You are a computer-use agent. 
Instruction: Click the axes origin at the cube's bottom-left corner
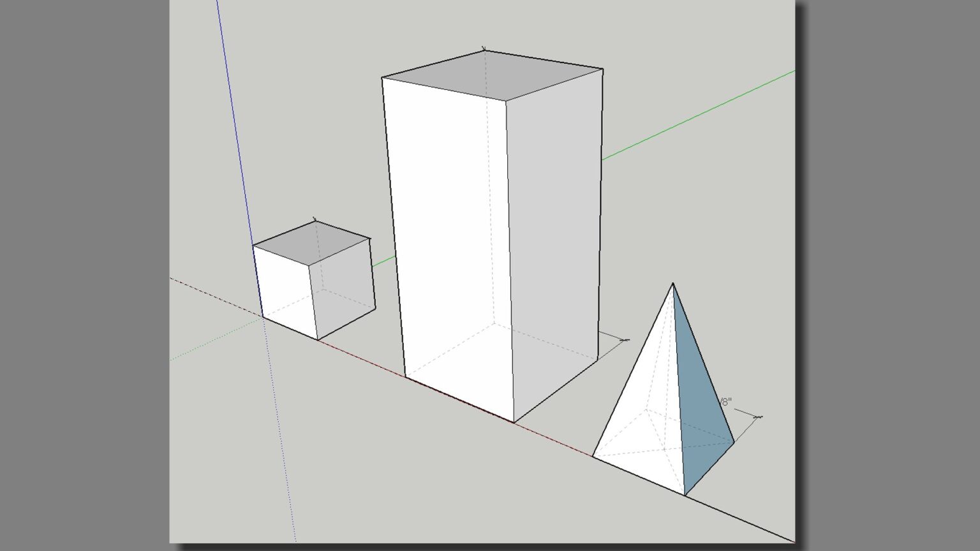pyautogui.click(x=262, y=317)
